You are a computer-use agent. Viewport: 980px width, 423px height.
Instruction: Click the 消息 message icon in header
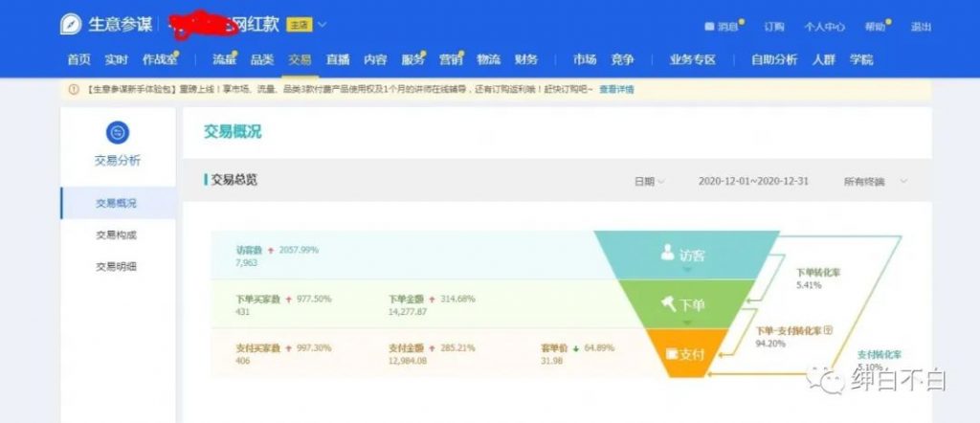[709, 27]
